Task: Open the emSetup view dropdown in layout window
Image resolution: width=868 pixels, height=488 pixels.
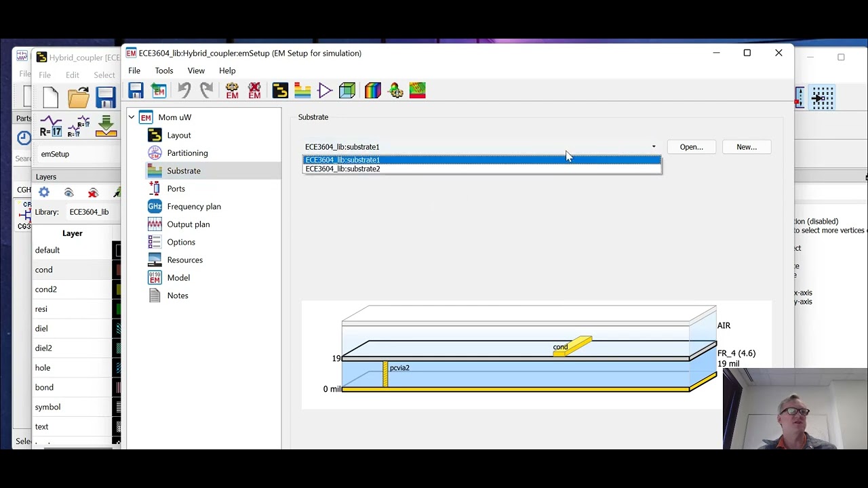Action: (x=78, y=154)
